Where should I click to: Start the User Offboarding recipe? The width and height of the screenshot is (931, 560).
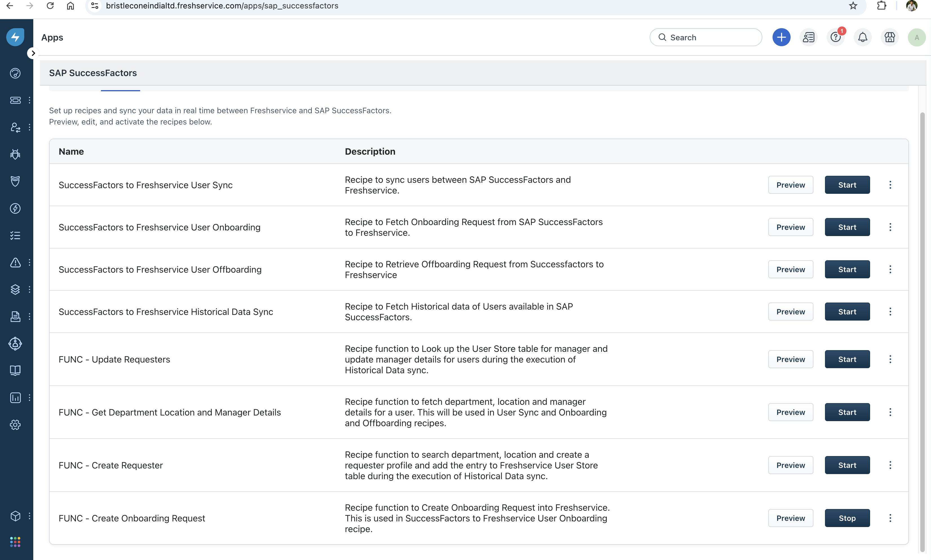coord(847,269)
